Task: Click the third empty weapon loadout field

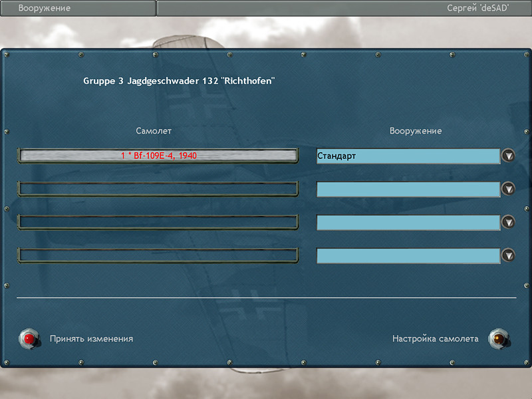Action: click(x=408, y=222)
